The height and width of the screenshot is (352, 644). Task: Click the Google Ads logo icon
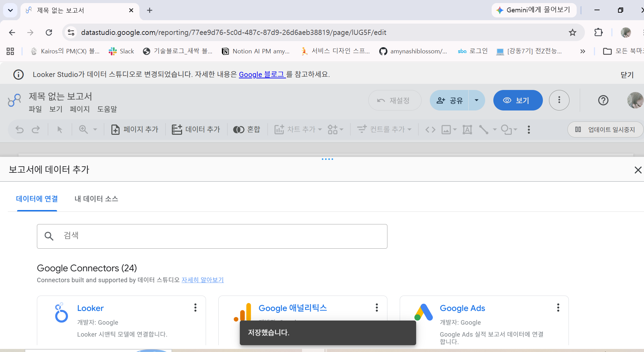pyautogui.click(x=424, y=312)
